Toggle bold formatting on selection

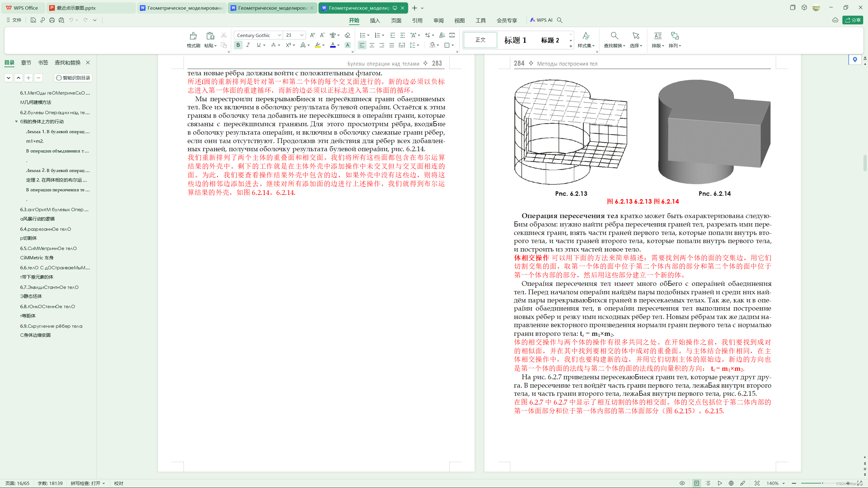tap(238, 45)
